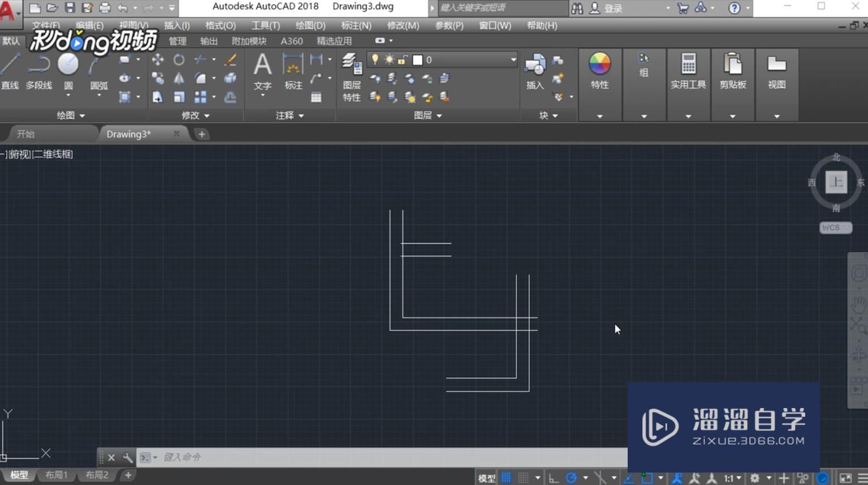Open the layer selection dropdown
Image resolution: width=868 pixels, height=485 pixels.
[x=513, y=60]
